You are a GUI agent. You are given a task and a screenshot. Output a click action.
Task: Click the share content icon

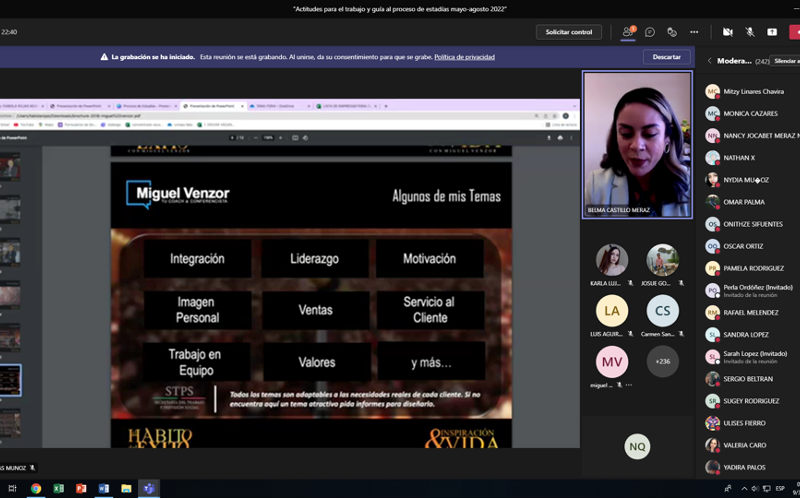point(772,32)
